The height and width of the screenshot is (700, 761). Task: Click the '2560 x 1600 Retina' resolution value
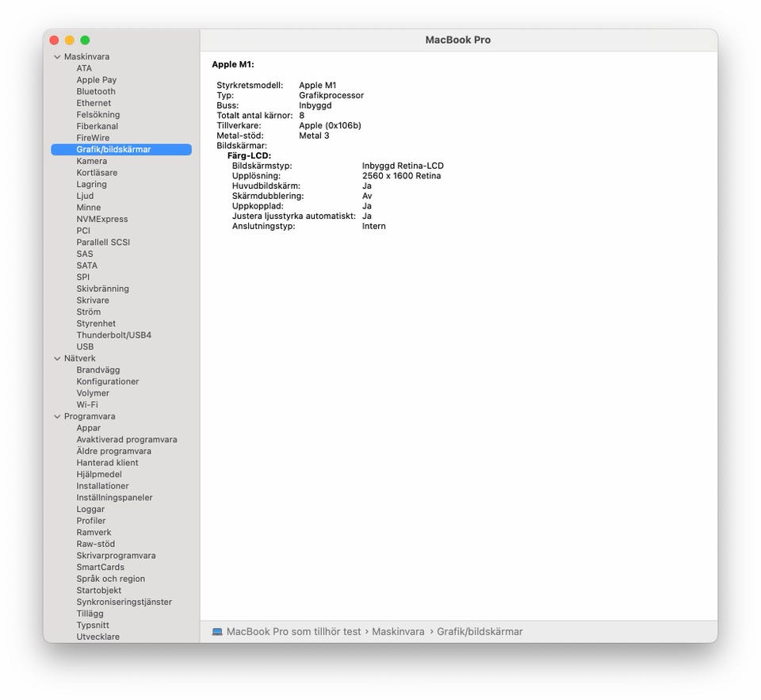click(401, 176)
